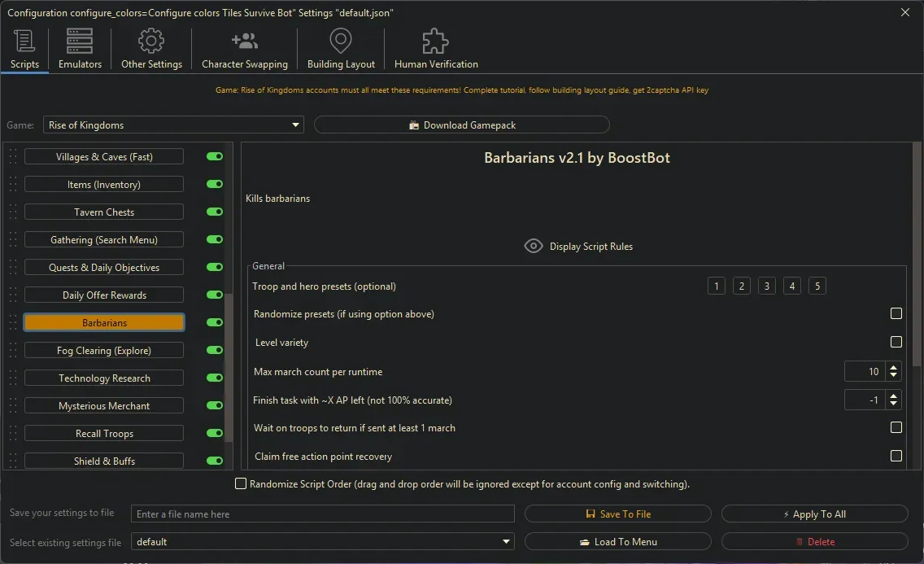Check the Randomize Script Order box
The height and width of the screenshot is (564, 924).
coord(241,483)
